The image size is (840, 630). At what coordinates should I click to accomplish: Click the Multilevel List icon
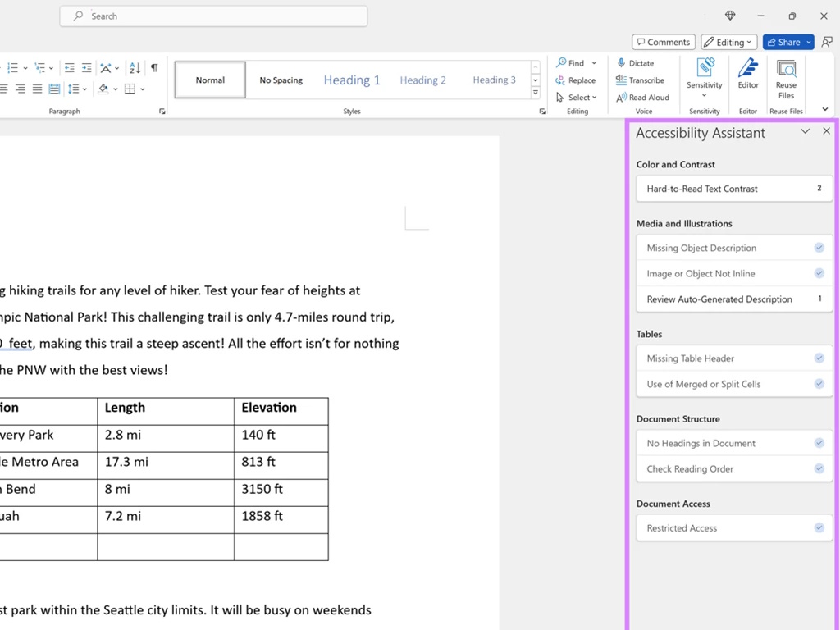[x=39, y=68]
